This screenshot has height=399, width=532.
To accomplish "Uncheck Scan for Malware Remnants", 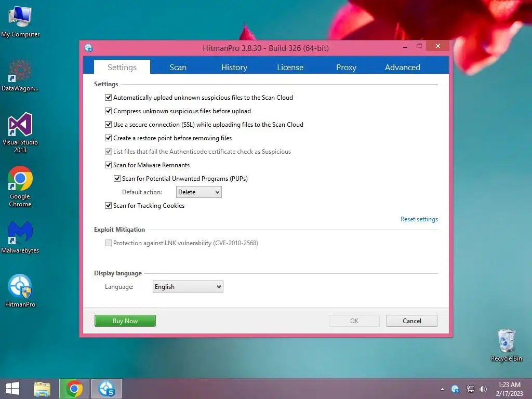I will click(108, 165).
